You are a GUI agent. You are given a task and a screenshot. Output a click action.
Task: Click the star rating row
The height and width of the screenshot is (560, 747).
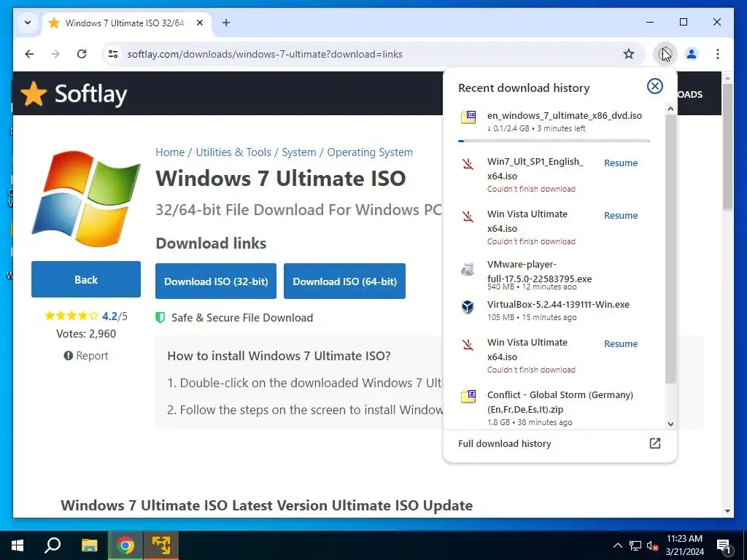71,316
